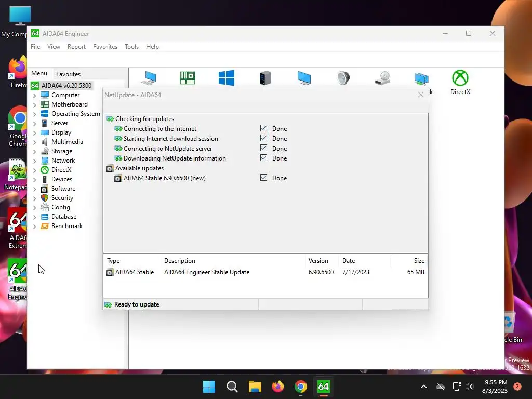
Task: Expand the Server tree node
Action: coord(35,124)
